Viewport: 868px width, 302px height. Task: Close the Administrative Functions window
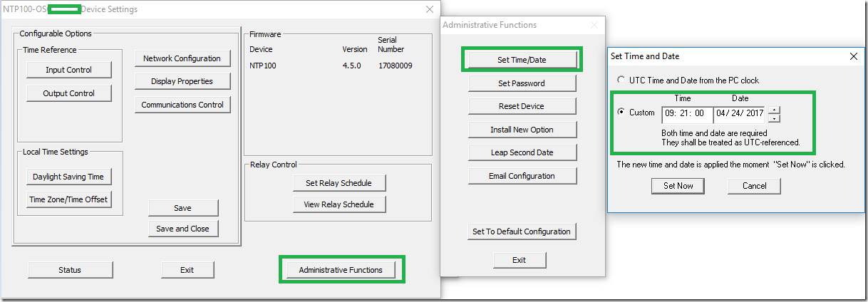595,25
